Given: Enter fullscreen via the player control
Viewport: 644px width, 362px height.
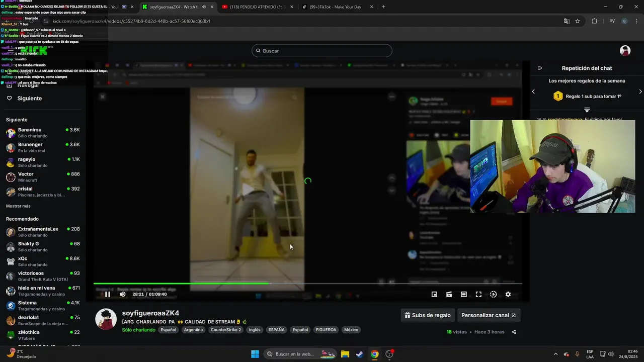Looking at the screenshot, I should coord(478,294).
